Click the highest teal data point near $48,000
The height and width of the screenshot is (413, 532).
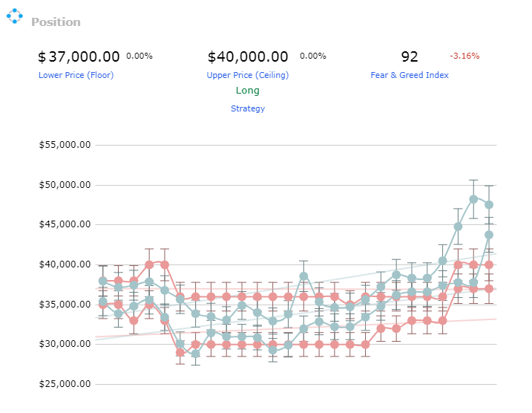pyautogui.click(x=473, y=199)
